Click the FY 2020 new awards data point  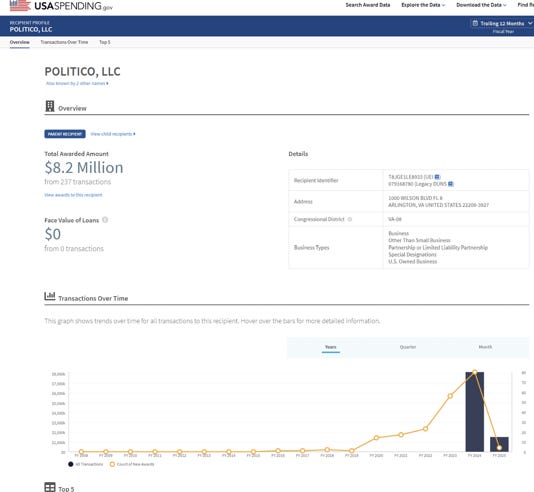click(376, 438)
